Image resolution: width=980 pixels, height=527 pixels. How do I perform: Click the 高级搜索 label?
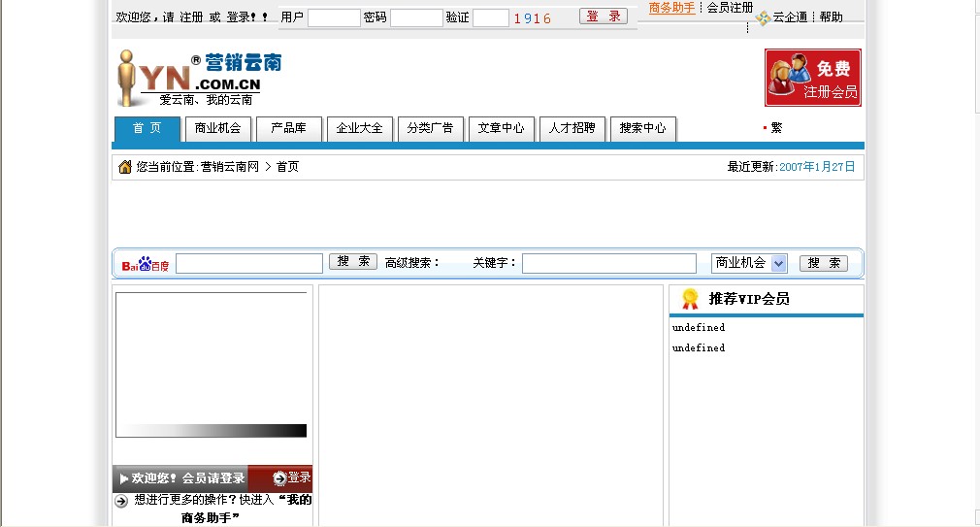[411, 263]
